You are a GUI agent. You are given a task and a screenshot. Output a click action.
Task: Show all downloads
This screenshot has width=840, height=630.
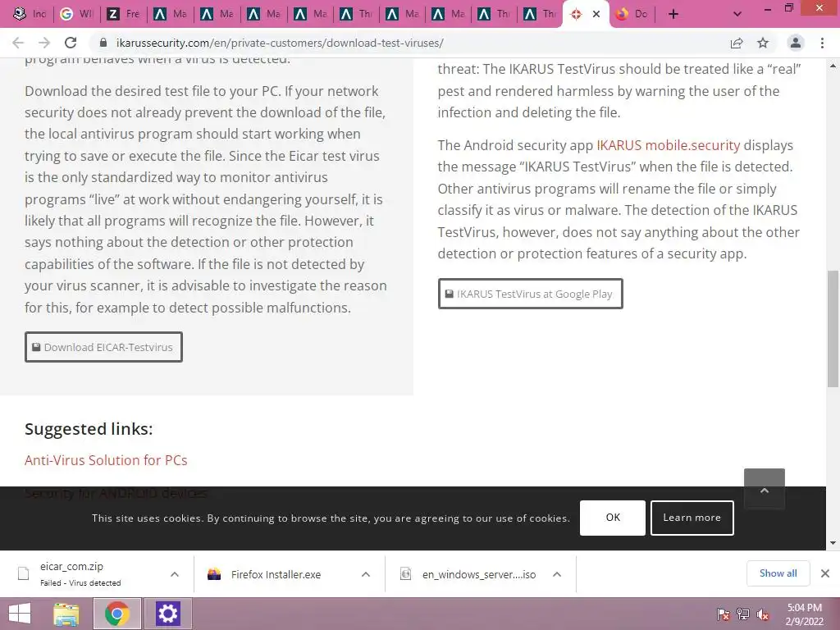click(778, 573)
